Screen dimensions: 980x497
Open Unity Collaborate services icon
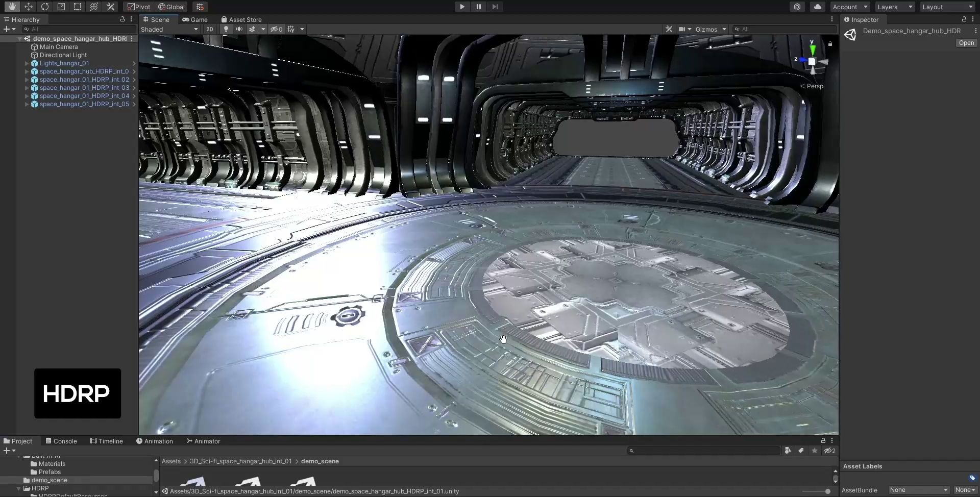pos(797,7)
